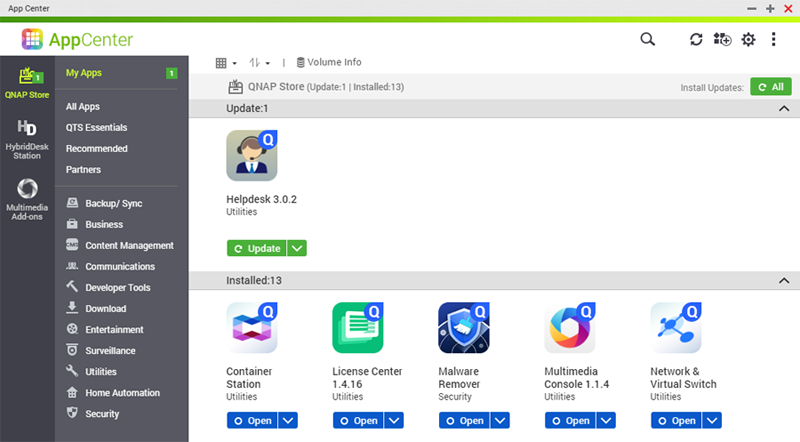Click the Utilities wrench icon
The height and width of the screenshot is (442, 800).
tap(72, 371)
